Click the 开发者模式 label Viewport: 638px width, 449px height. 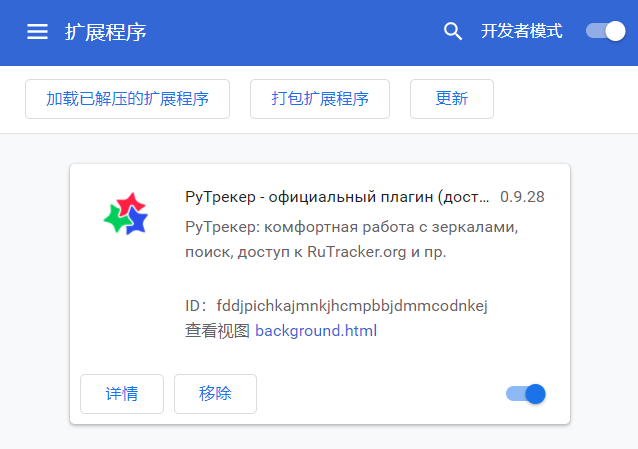[x=522, y=31]
